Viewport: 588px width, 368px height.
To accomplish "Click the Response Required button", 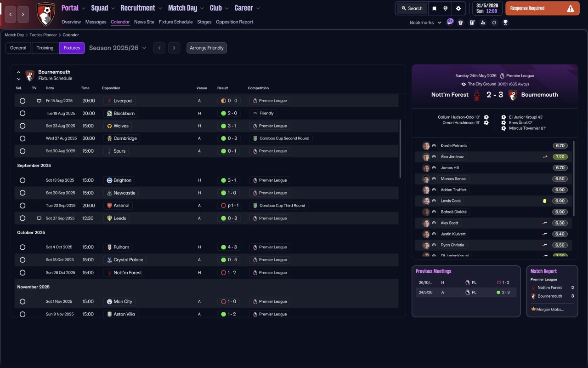I will 542,8.
